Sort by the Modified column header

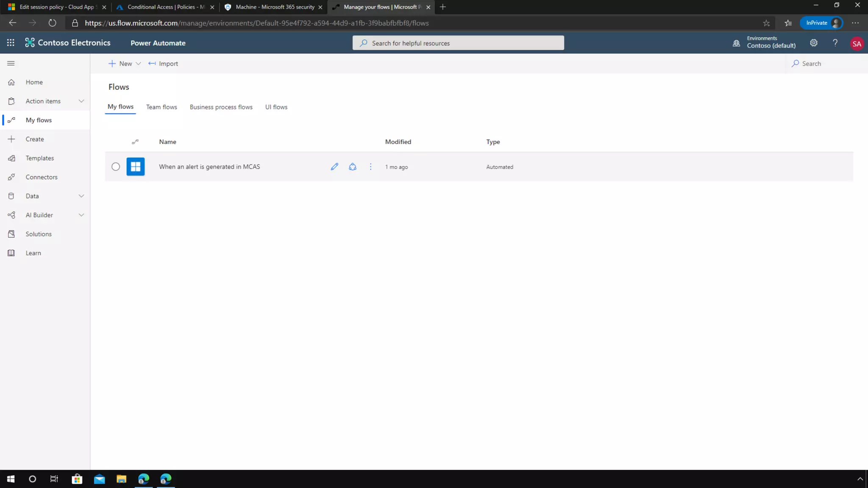398,142
